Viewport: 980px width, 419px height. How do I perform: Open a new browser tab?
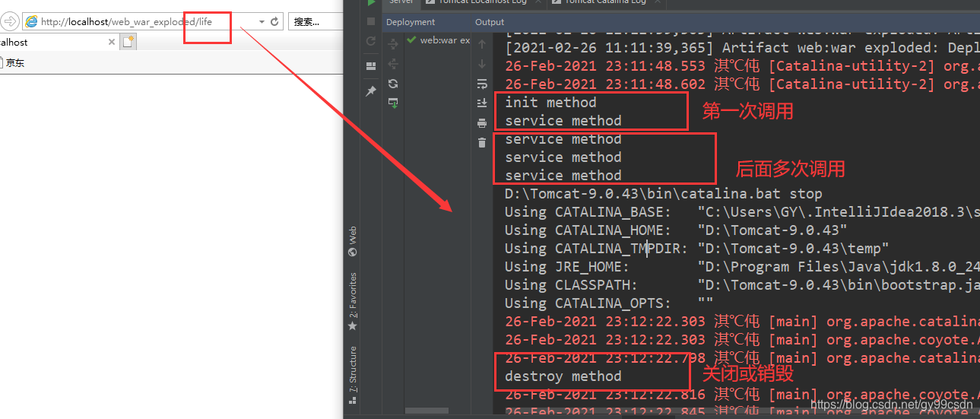click(128, 42)
